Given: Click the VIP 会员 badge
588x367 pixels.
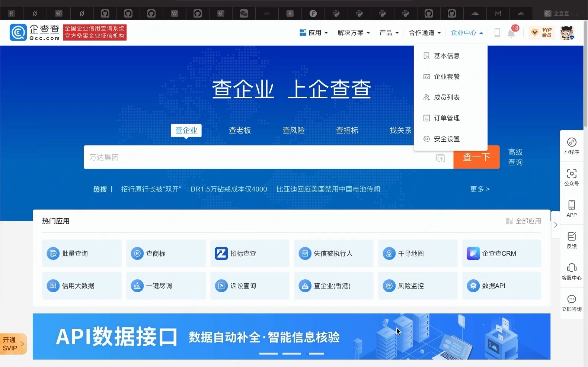Looking at the screenshot, I should tap(542, 33).
